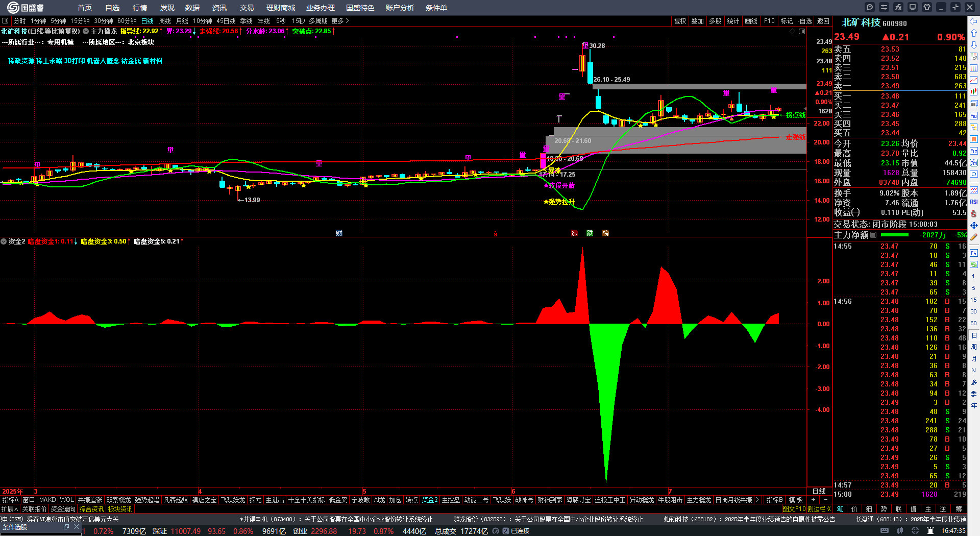Open the 资金2 indicator settings circle
This screenshot has height=536, width=980.
4,241
